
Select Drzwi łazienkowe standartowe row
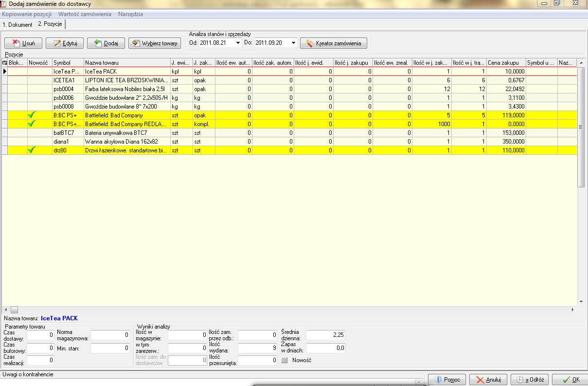pos(289,150)
